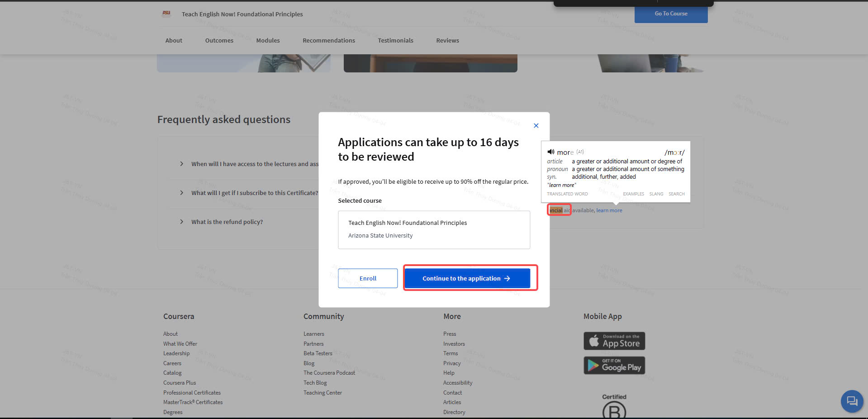This screenshot has height=419, width=868.
Task: Click the Download on App Store badge
Action: 614,341
